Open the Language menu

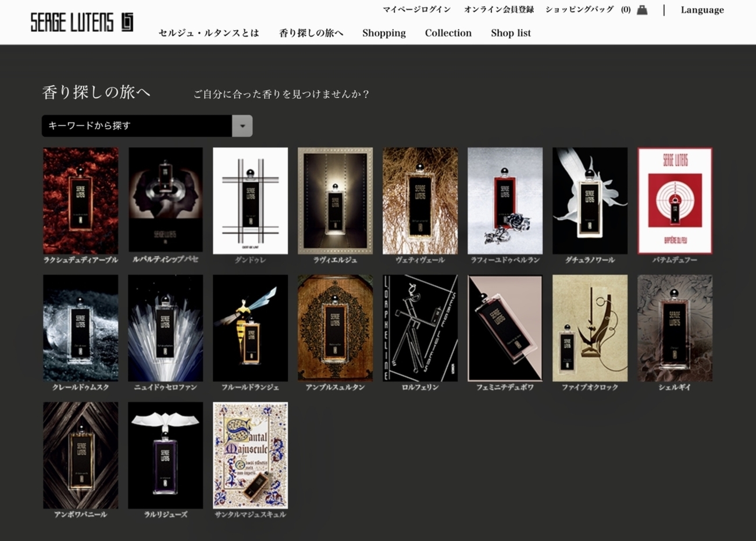[702, 10]
